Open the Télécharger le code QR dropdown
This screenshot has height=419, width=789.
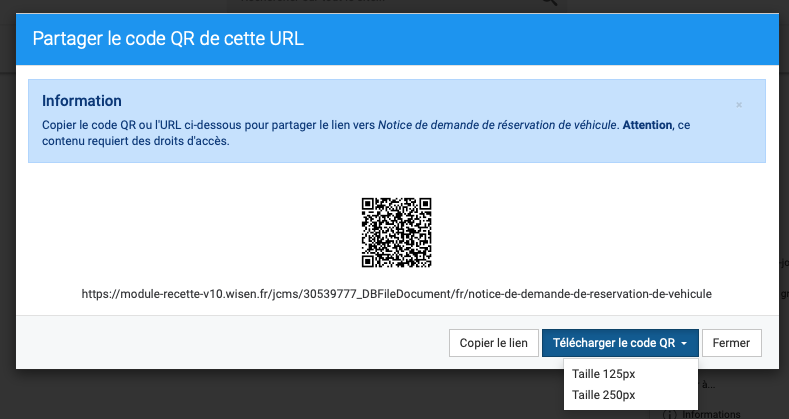pos(620,343)
